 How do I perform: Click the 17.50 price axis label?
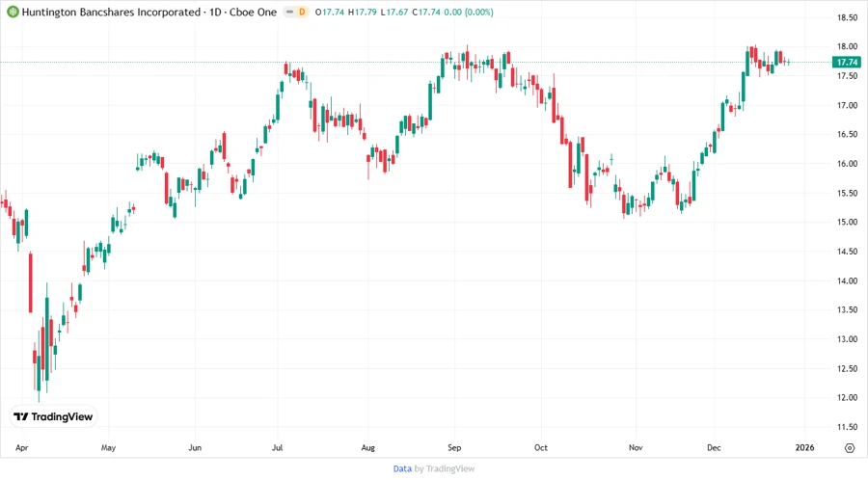pyautogui.click(x=847, y=76)
